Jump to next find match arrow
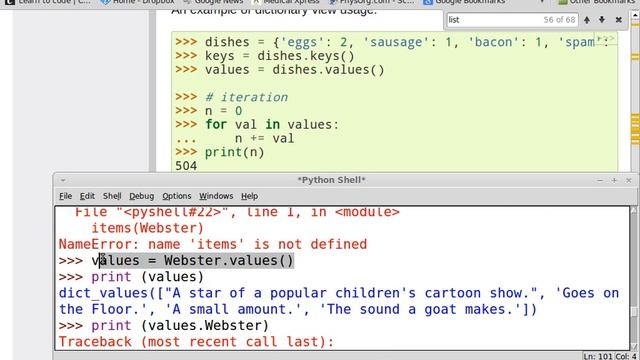Viewport: 640px width, 360px height. 602,20
